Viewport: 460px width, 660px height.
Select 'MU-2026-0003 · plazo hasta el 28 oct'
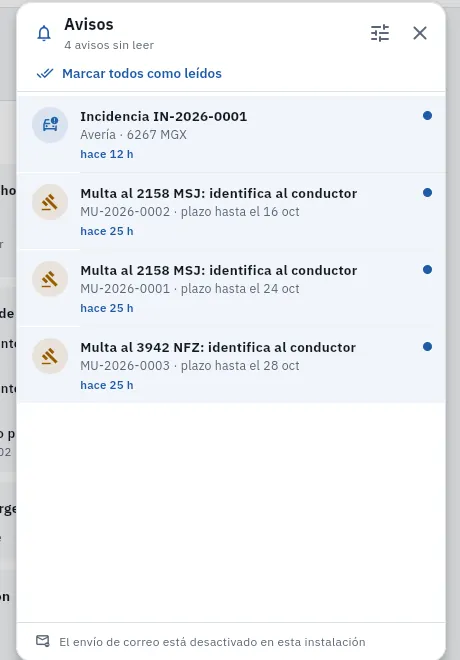[x=190, y=366]
